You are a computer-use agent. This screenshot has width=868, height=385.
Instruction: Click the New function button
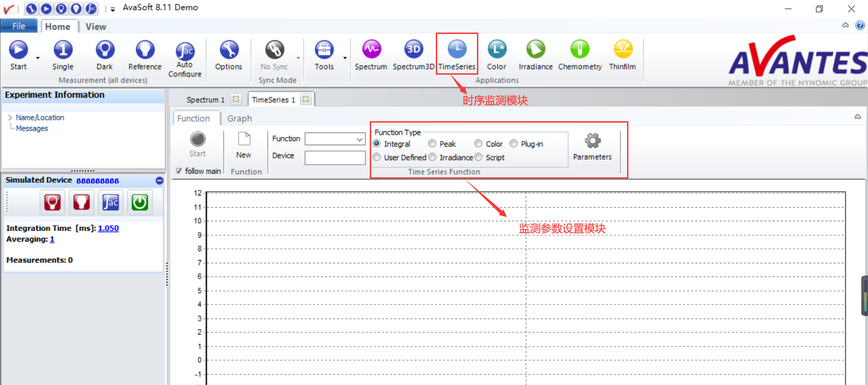click(244, 145)
